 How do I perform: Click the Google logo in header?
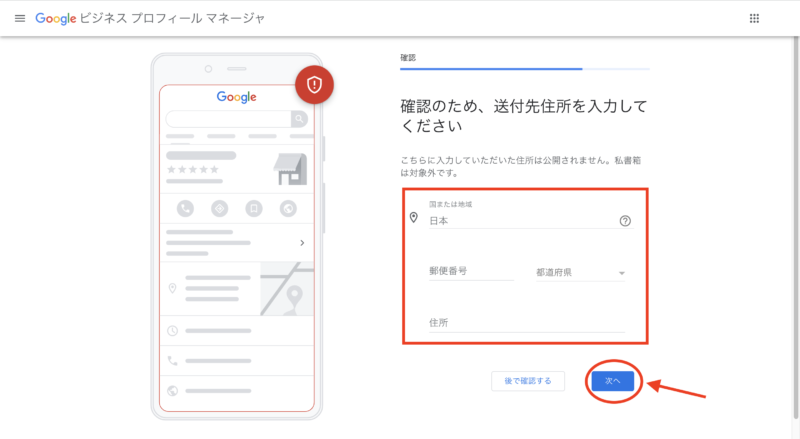point(56,18)
